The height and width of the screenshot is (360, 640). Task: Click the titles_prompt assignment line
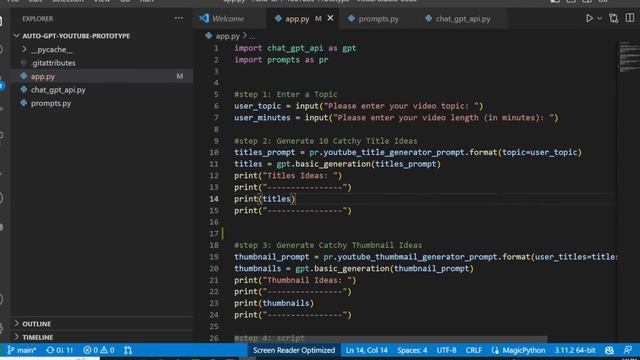[408, 152]
